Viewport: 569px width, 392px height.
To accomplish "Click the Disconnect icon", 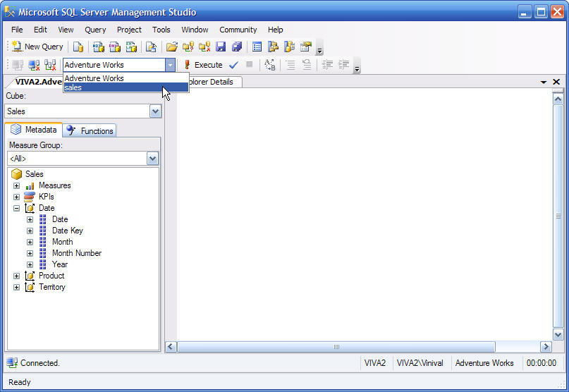I will [34, 65].
